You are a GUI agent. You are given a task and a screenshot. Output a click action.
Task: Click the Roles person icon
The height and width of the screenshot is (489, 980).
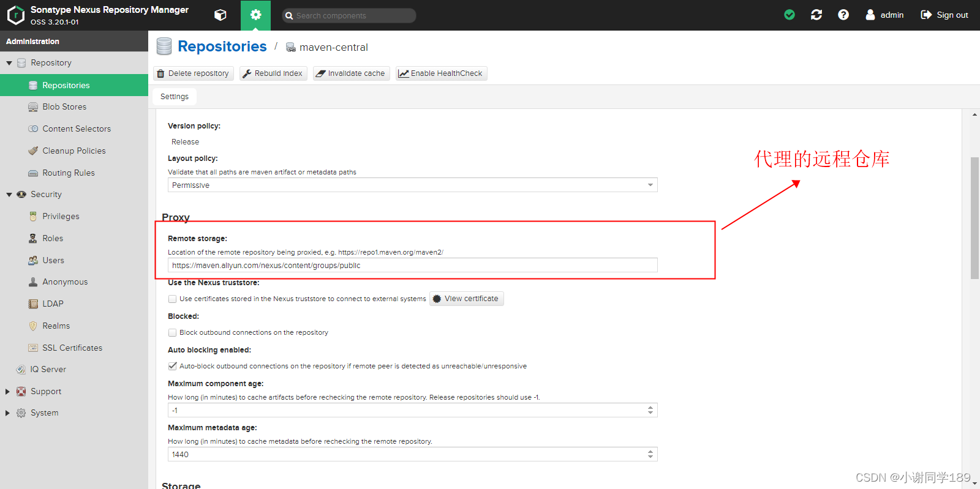tap(33, 238)
